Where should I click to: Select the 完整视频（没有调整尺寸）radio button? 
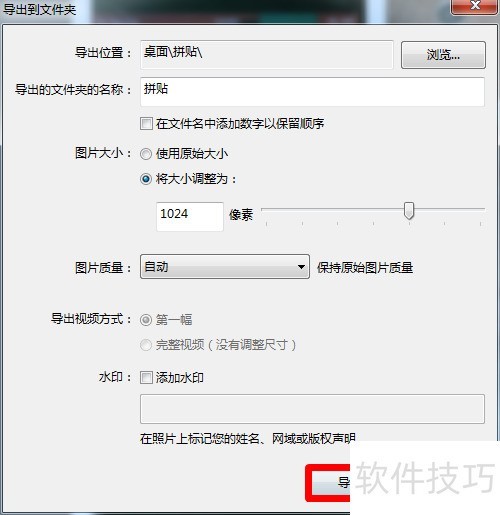pos(146,345)
